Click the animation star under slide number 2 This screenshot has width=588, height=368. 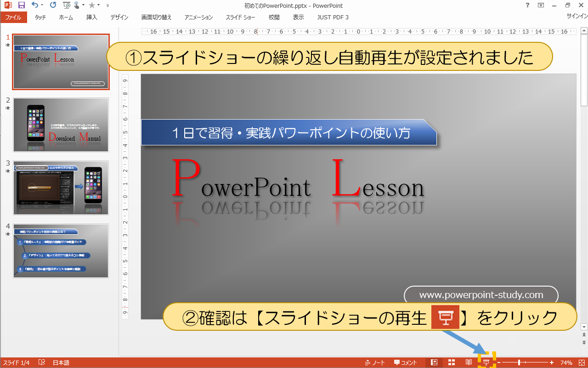[x=7, y=108]
